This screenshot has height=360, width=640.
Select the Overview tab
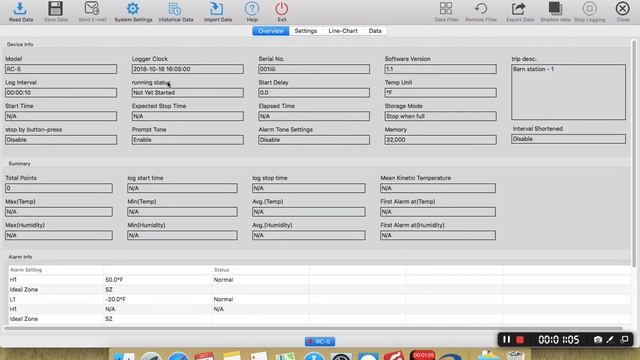(x=271, y=31)
